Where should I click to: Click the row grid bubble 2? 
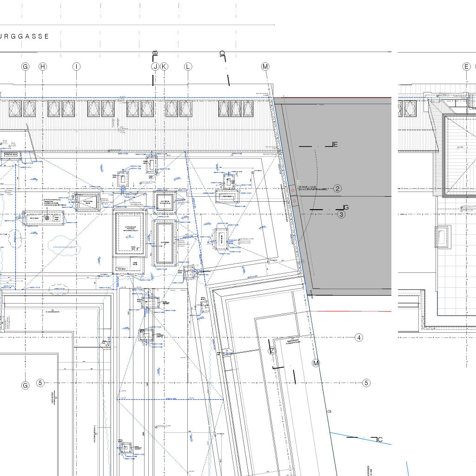tap(337, 188)
